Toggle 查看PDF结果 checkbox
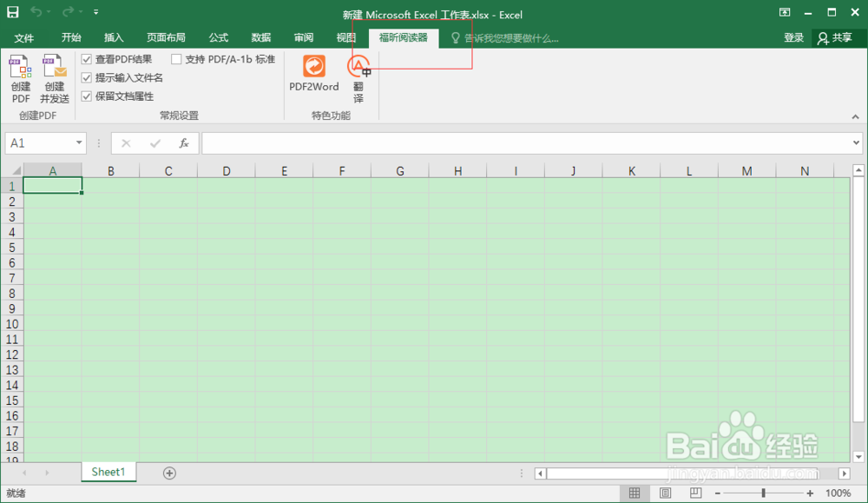868x503 pixels. point(86,59)
